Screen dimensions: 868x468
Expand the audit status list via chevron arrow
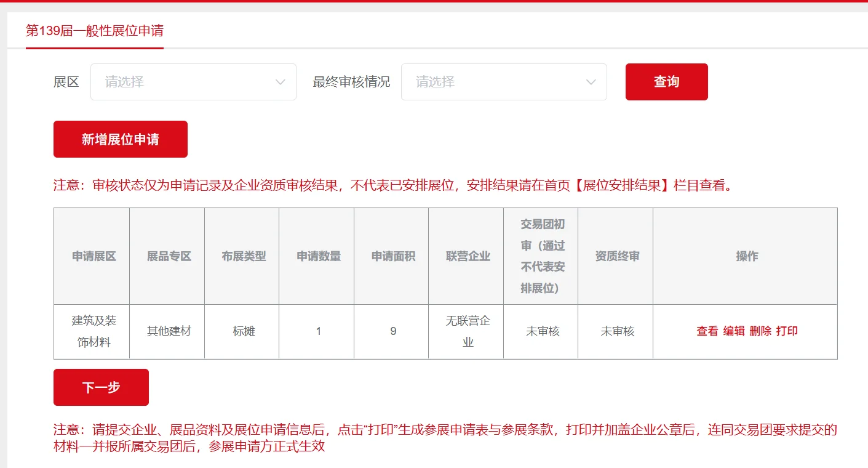click(x=592, y=82)
